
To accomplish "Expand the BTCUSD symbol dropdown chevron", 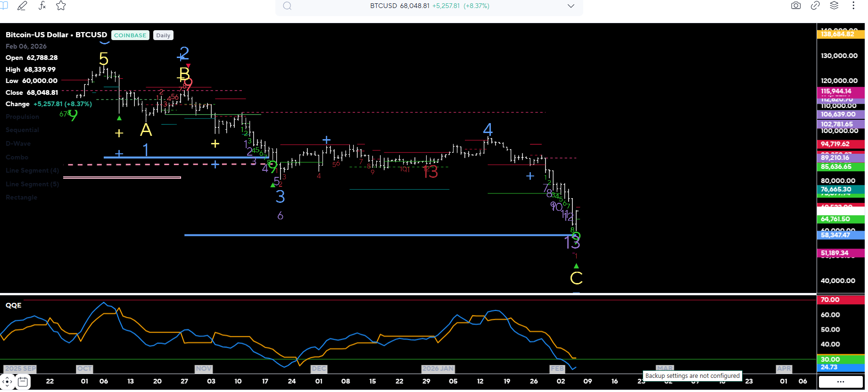I will click(571, 6).
